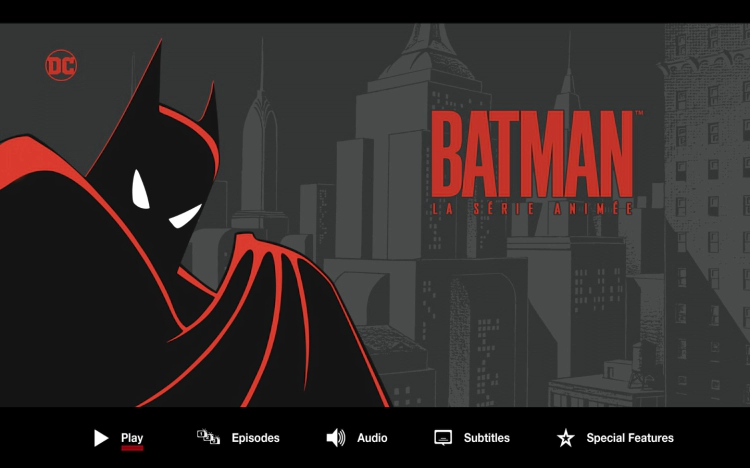750x468 pixels.
Task: Open the Subtitles menu label
Action: pyautogui.click(x=486, y=438)
